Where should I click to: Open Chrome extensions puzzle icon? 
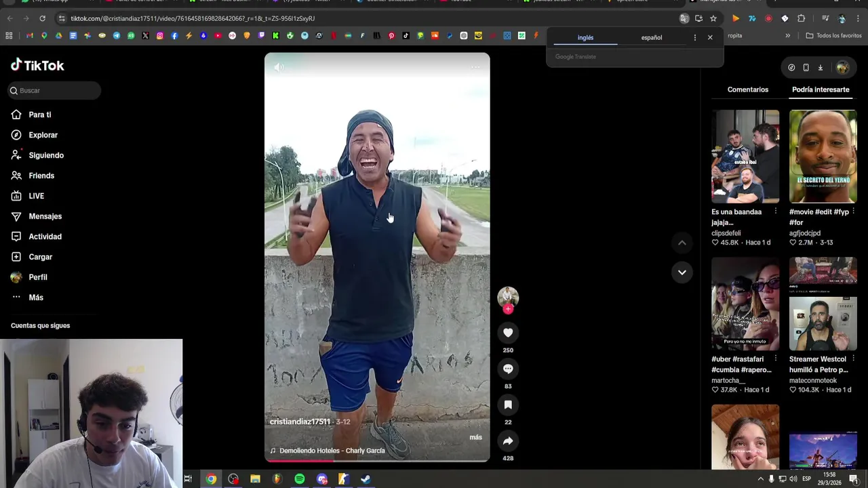(x=801, y=18)
